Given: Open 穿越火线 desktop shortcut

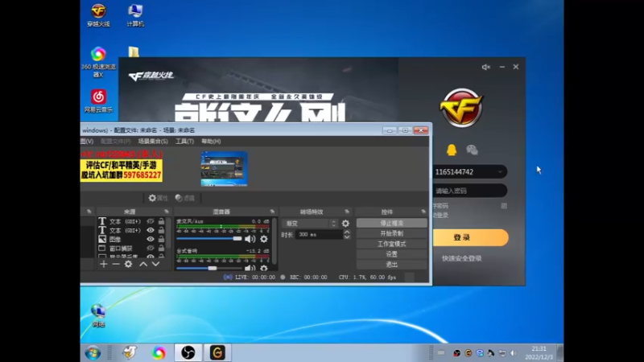Looking at the screenshot, I should pos(98,15).
